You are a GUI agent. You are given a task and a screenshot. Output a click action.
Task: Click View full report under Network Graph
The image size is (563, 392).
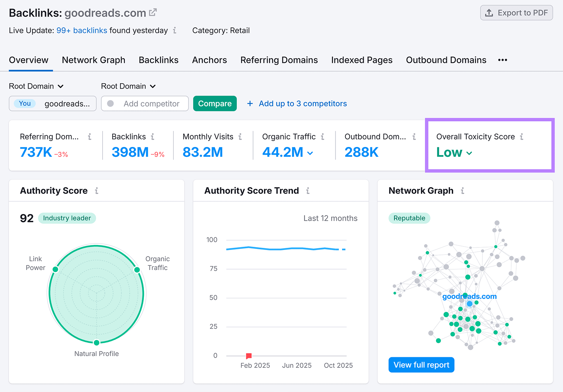[x=421, y=365]
